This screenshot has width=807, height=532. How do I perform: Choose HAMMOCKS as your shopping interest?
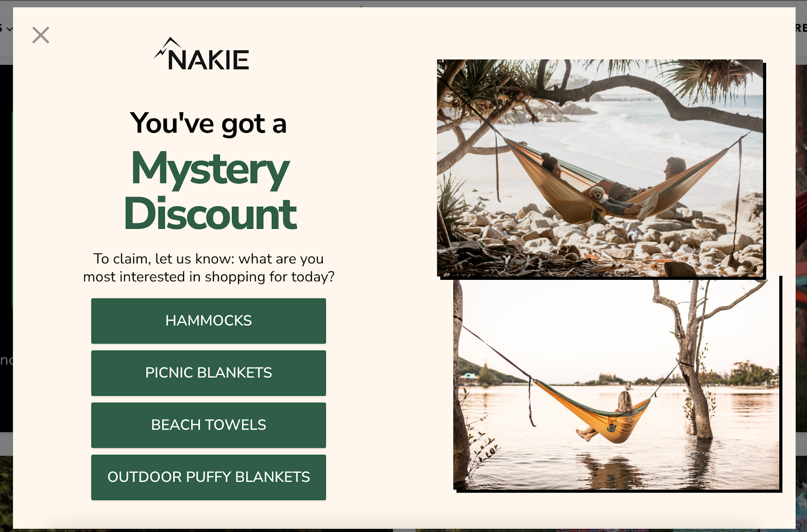tap(208, 321)
